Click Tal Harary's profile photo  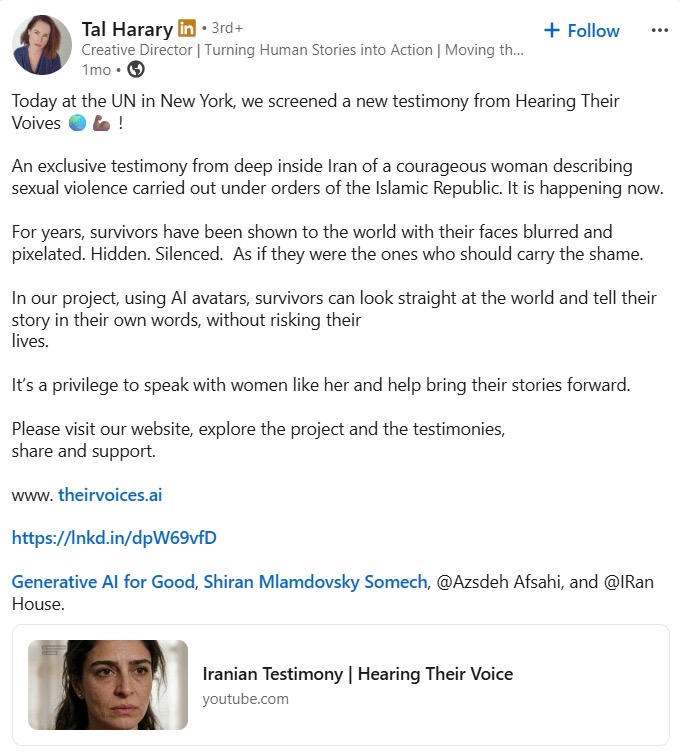click(42, 46)
